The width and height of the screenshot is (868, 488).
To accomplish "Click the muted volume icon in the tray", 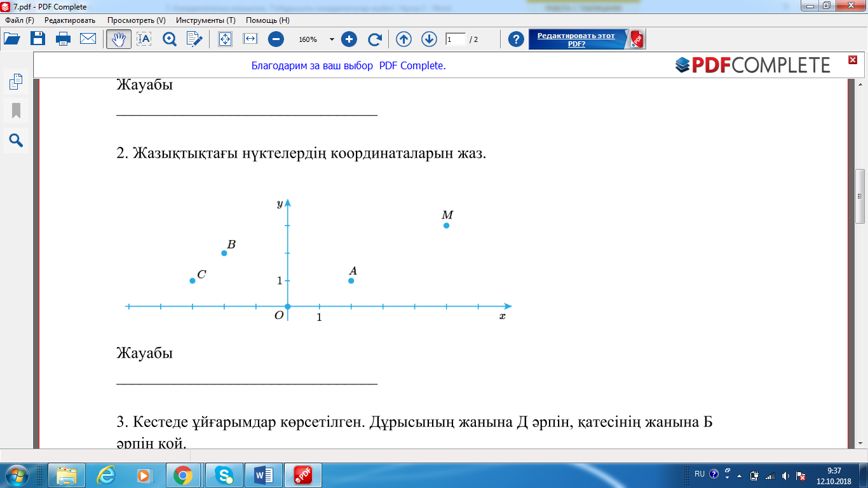I will tap(787, 475).
